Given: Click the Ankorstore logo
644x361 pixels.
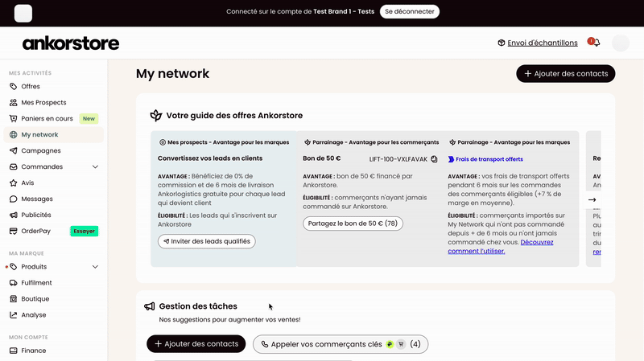Looking at the screenshot, I should (x=71, y=43).
